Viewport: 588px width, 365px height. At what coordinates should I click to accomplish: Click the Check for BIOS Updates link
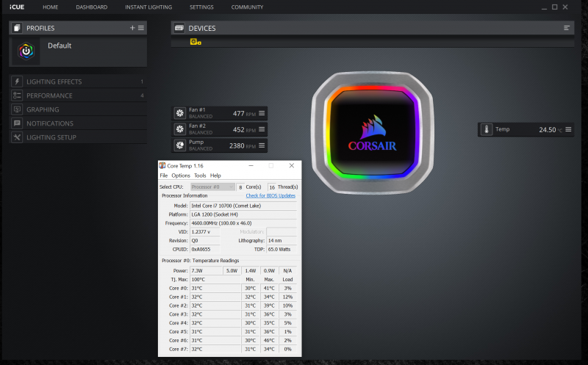pos(270,196)
